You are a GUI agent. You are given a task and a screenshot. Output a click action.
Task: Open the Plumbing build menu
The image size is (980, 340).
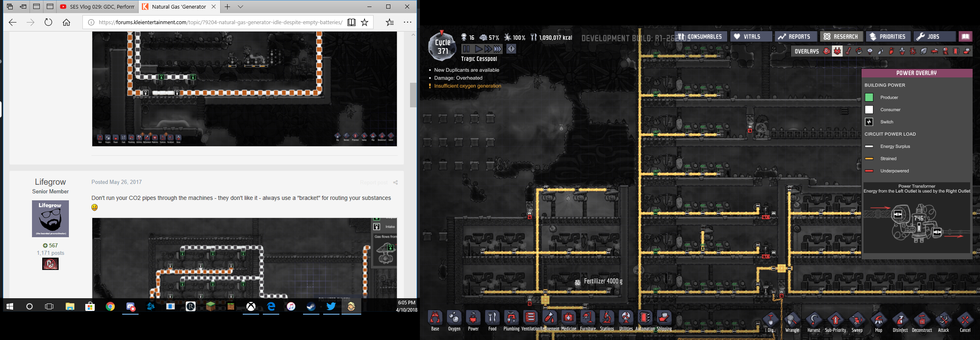pos(511,320)
